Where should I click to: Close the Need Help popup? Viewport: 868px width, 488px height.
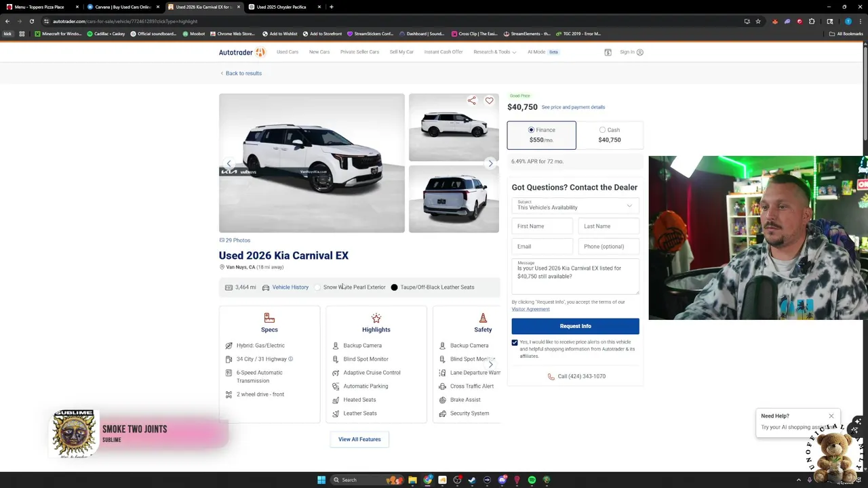point(831,416)
